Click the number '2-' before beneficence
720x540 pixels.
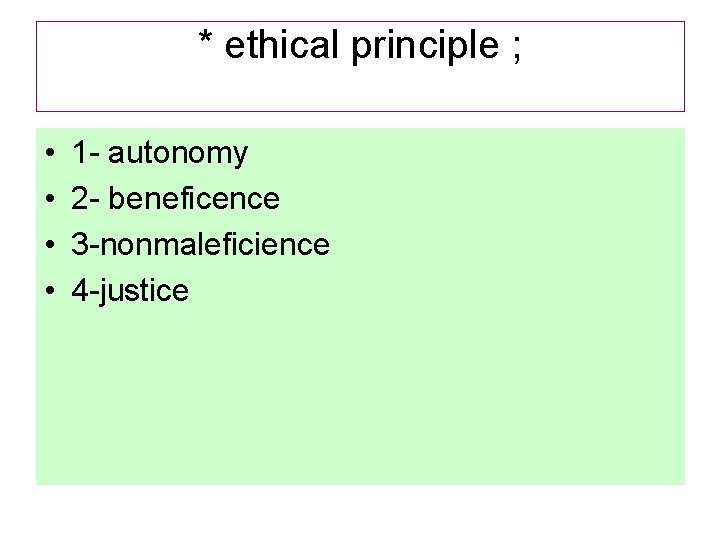84,199
